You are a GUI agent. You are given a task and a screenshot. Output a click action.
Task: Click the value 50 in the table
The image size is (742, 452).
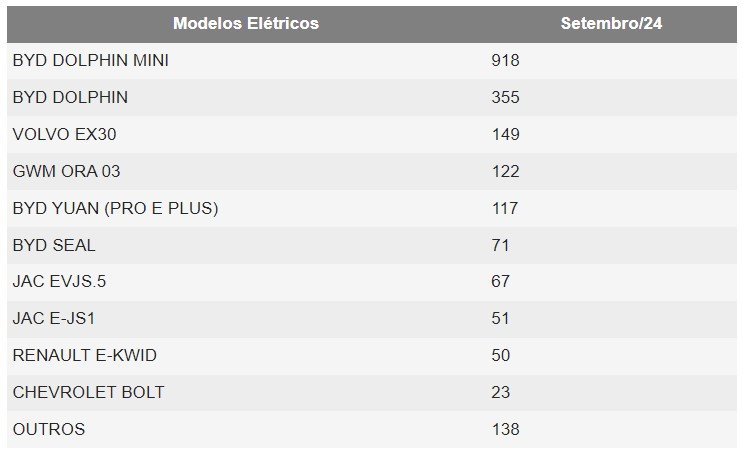[501, 355]
